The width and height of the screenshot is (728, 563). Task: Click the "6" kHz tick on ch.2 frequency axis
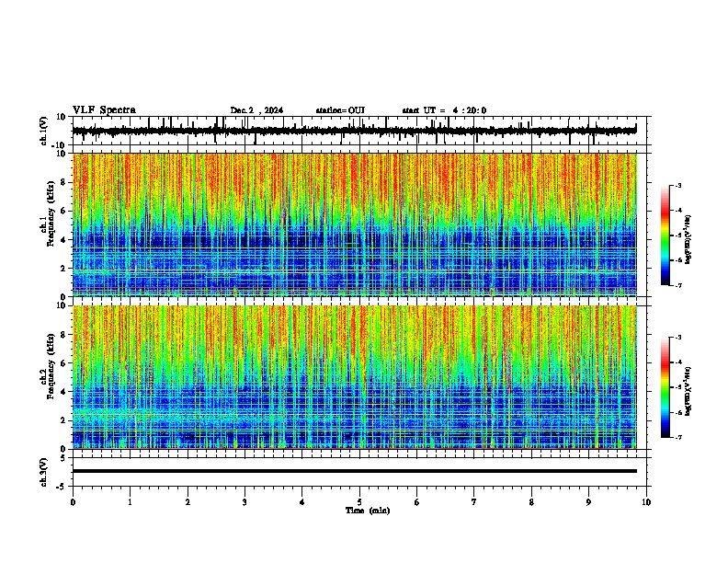pos(64,363)
